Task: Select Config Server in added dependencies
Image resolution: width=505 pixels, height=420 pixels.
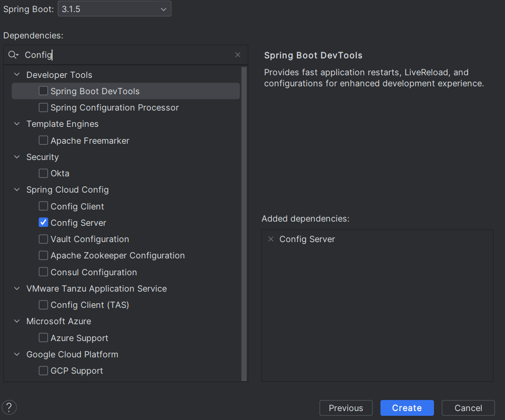Action: (307, 239)
